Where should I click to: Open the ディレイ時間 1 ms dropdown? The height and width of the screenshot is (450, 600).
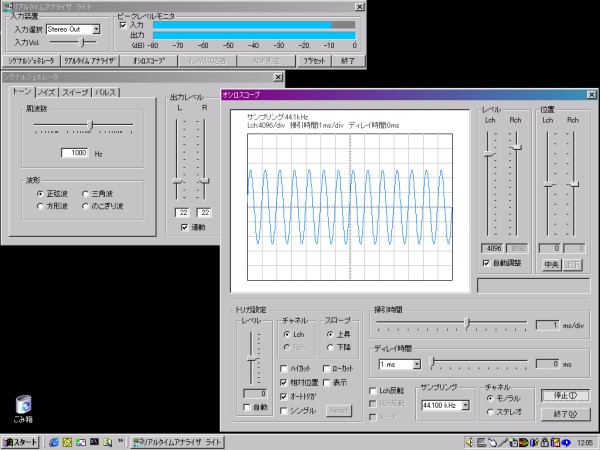(x=417, y=364)
